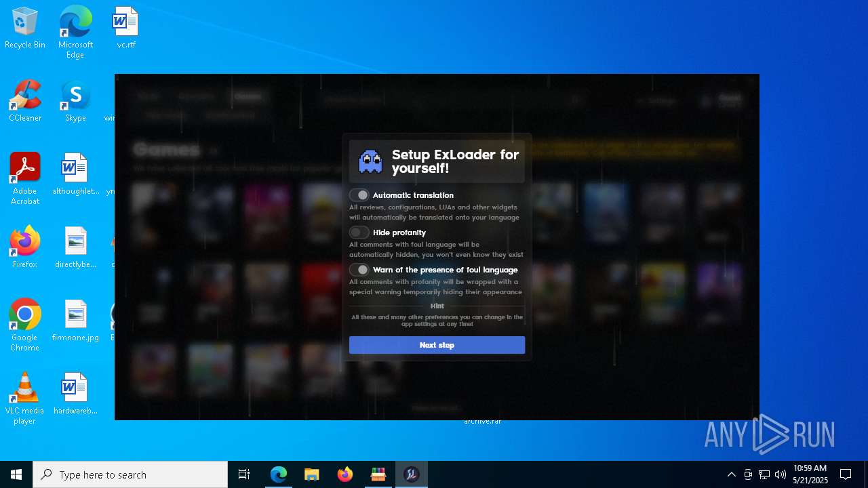Select the althoughlet document icon
868x488 pixels.
pos(75,175)
